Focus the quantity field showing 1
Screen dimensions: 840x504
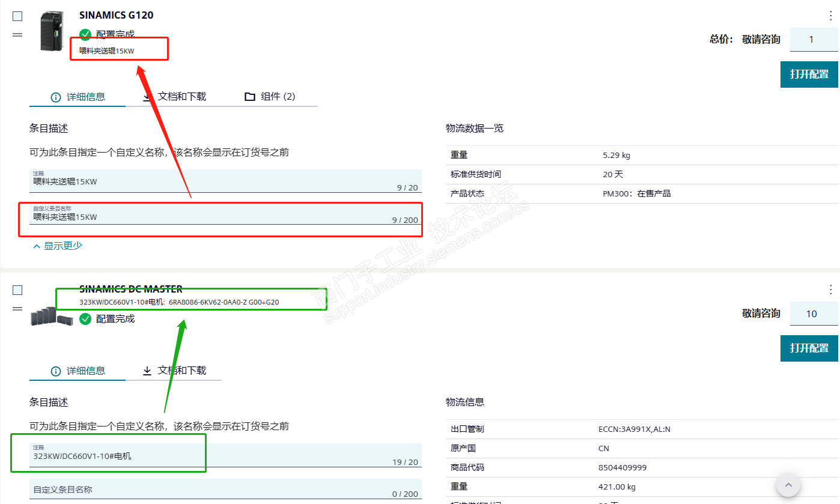[x=814, y=40]
